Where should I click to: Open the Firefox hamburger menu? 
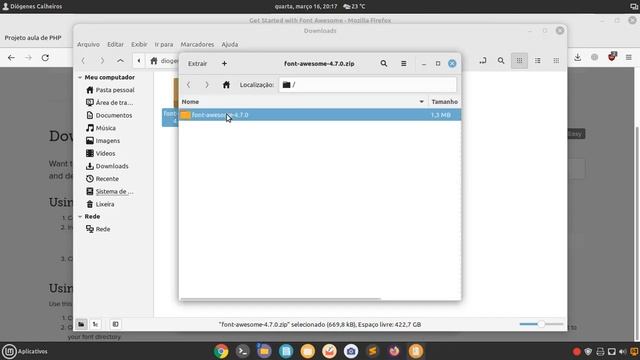(629, 58)
